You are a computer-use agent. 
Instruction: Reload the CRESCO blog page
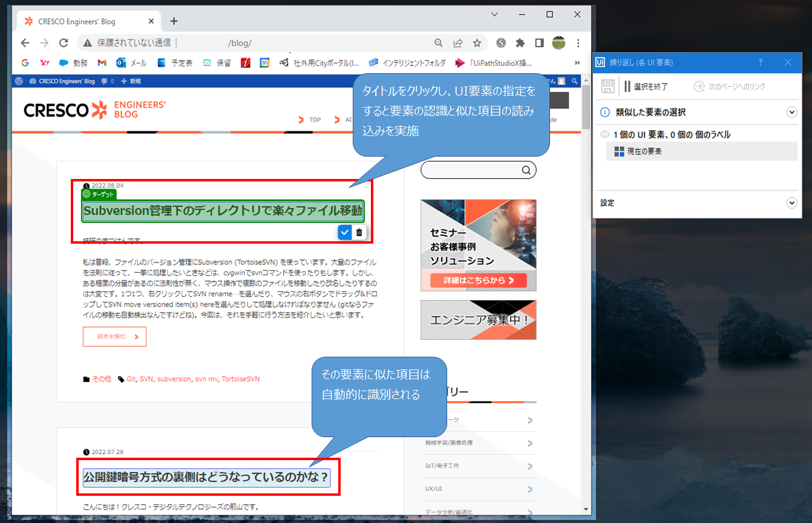pos(64,43)
